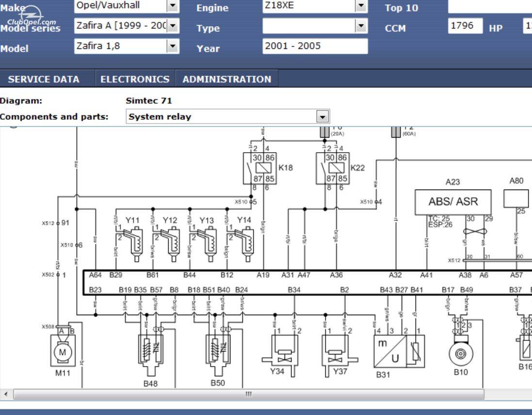Open the ELECTRONICS menu
532x415 pixels.
135,79
